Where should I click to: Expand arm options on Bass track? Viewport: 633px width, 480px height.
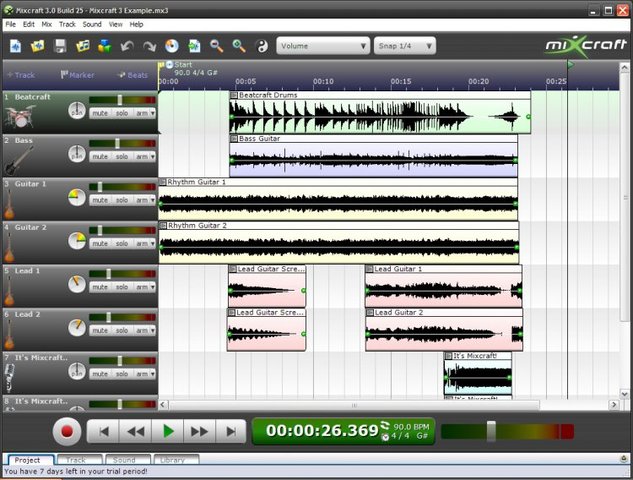click(x=153, y=157)
